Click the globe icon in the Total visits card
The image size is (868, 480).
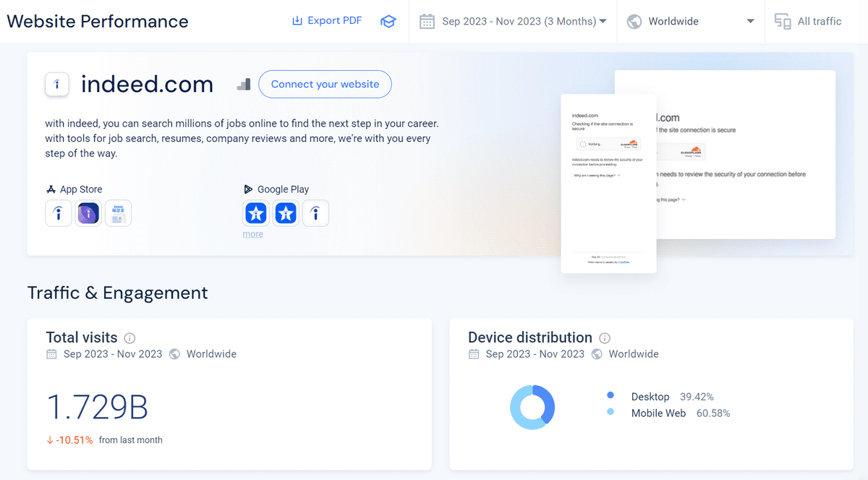174,354
